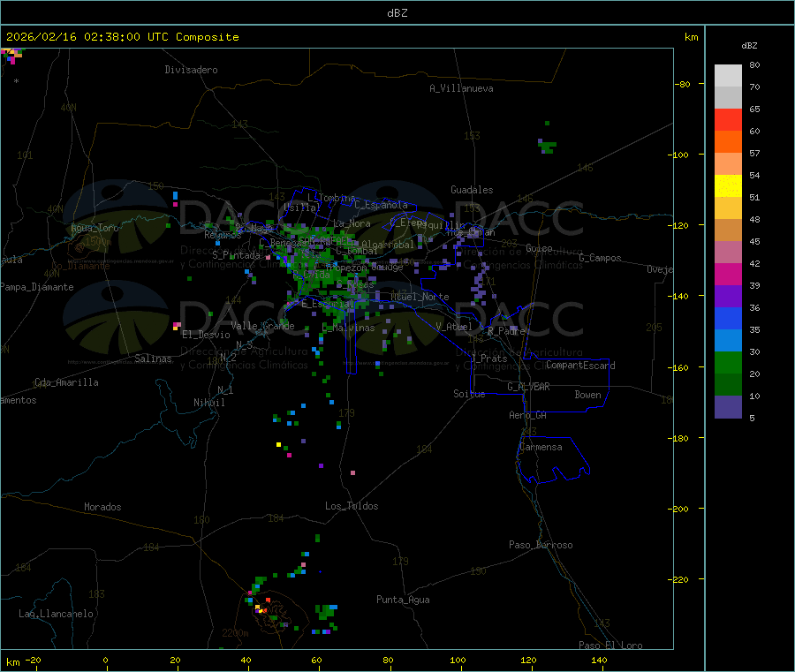Click the Paso_El_Loro map label
Viewport: 795px width, 672px height.
coord(610,646)
